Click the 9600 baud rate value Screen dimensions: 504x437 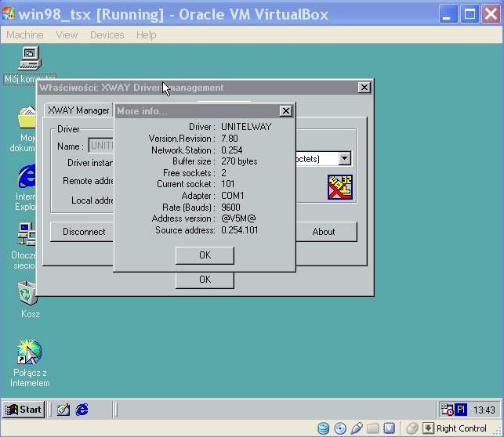click(230, 207)
